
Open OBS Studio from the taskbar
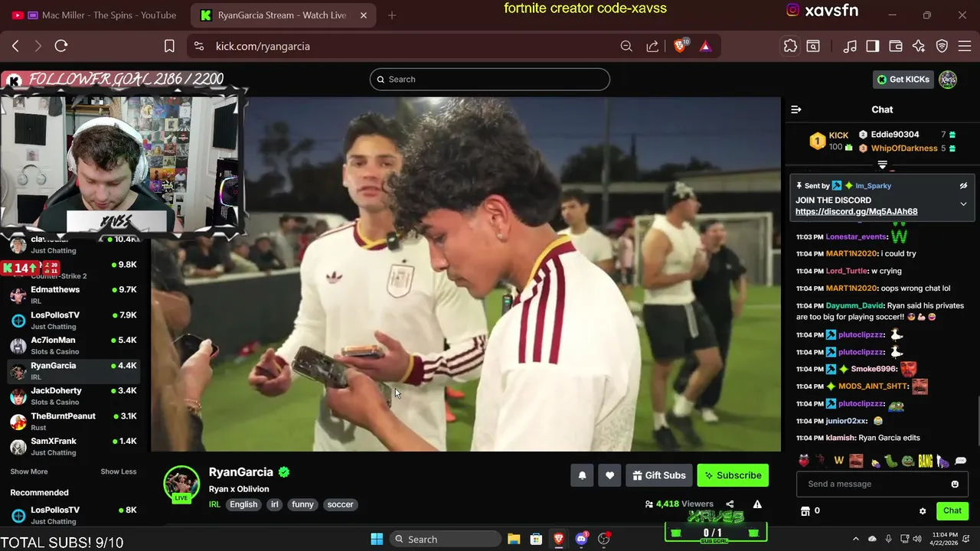click(604, 539)
